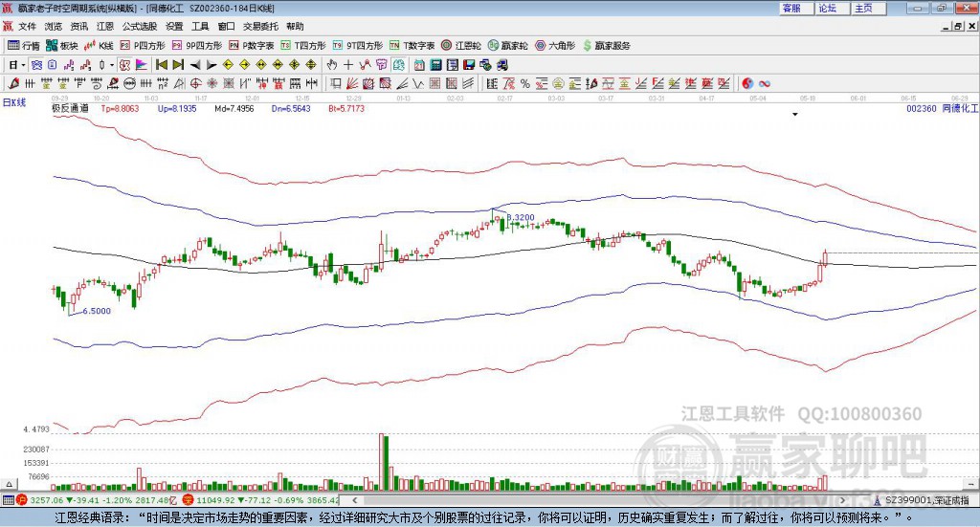Open the 六角形 hexagon tool
This screenshot has height=527, width=980.
pos(555,46)
